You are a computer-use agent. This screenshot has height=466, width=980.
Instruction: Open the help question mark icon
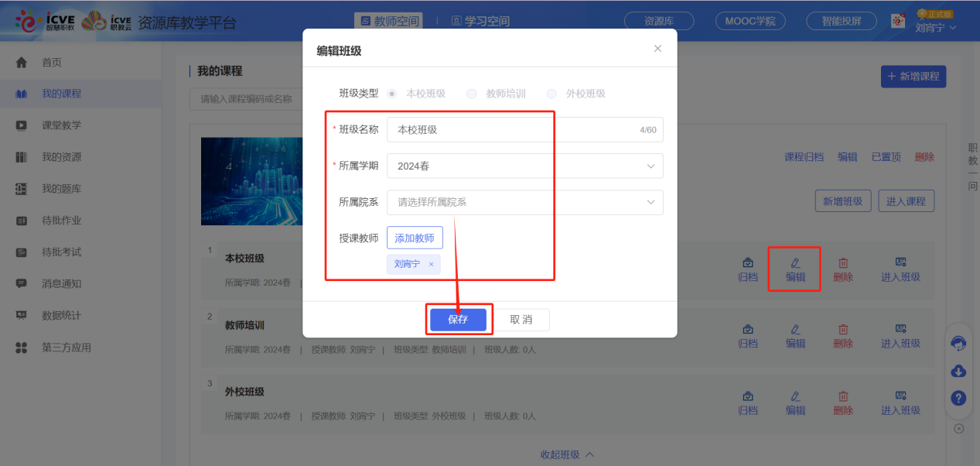click(958, 399)
